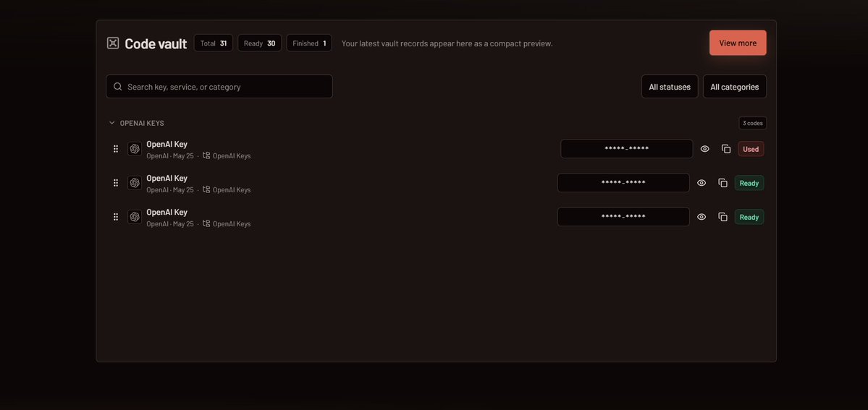868x410 pixels.
Task: Click the magnifier icon in search box
Action: (117, 86)
